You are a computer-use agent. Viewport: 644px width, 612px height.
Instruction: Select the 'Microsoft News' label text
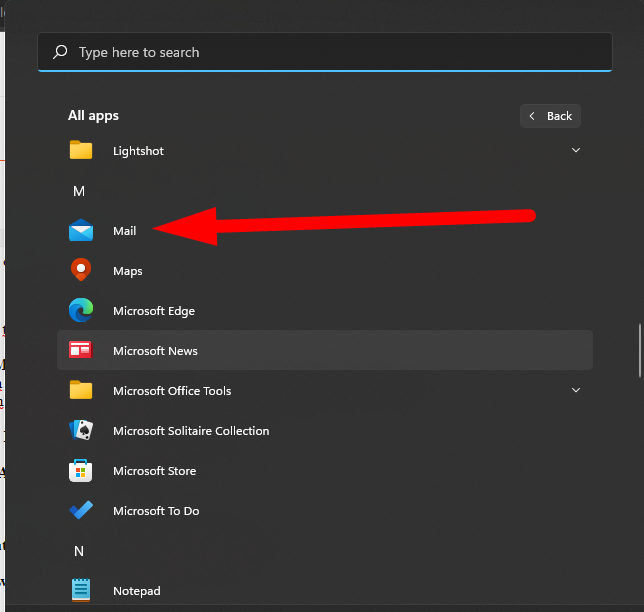click(x=155, y=351)
